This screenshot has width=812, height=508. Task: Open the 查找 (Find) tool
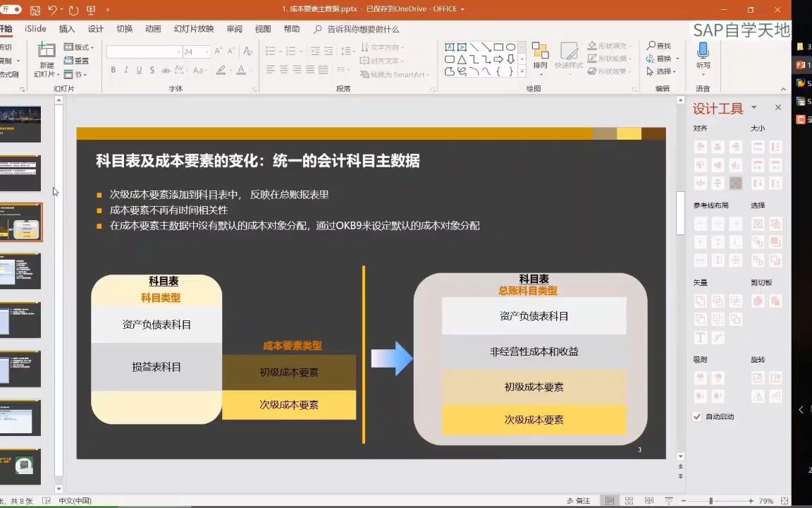point(663,45)
